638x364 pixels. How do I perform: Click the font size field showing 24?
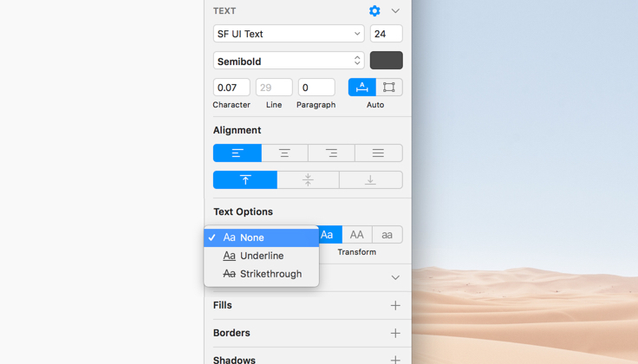tap(386, 34)
